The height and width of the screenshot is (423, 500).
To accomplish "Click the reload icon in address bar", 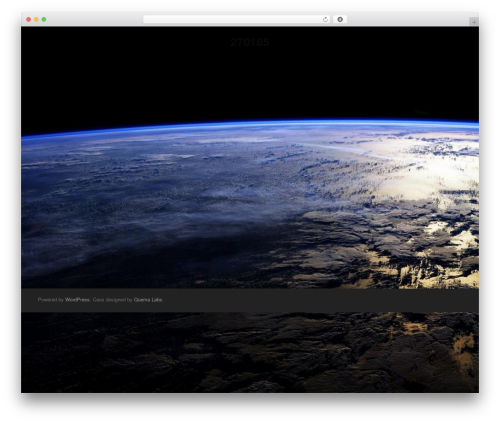I will point(325,19).
